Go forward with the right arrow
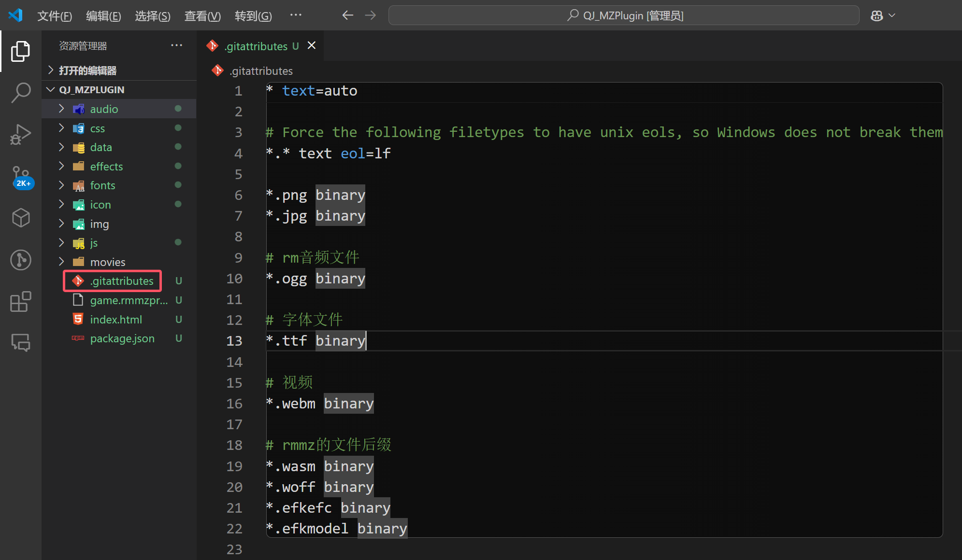The image size is (962, 560). pos(371,15)
